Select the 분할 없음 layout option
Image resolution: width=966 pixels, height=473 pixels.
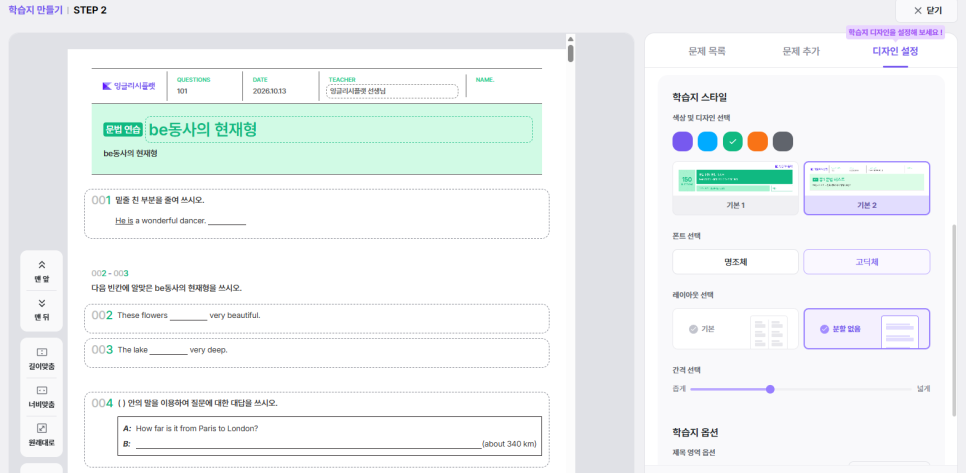[x=867, y=329]
